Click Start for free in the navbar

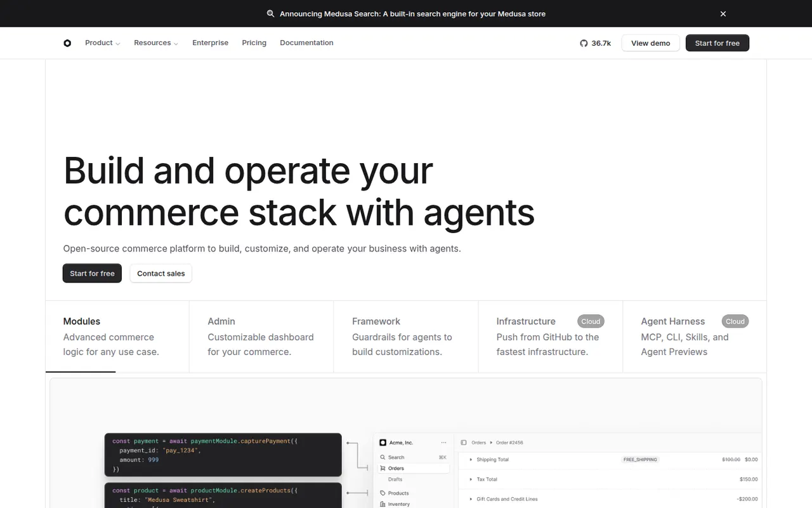click(x=717, y=43)
